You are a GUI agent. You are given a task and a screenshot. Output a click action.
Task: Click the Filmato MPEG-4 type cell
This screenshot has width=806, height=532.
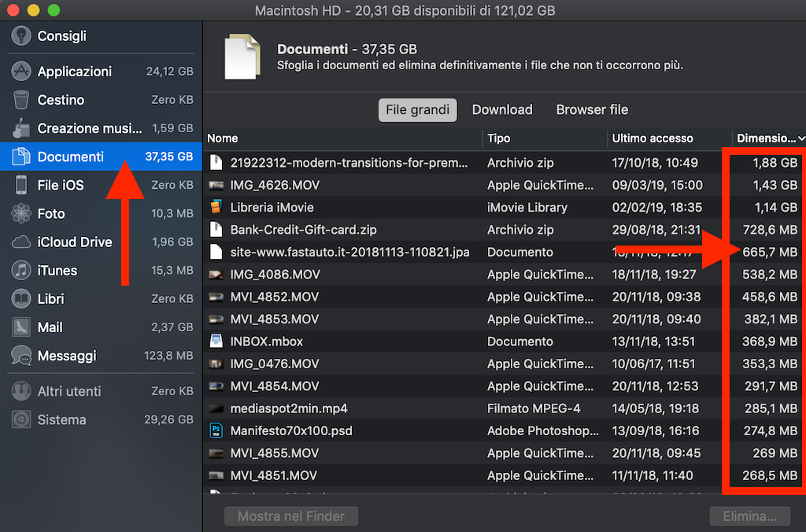pos(534,408)
